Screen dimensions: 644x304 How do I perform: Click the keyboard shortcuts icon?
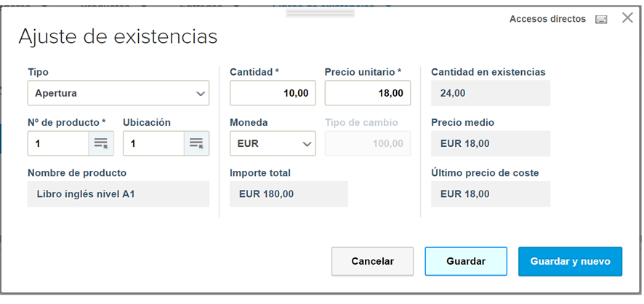pos(601,20)
